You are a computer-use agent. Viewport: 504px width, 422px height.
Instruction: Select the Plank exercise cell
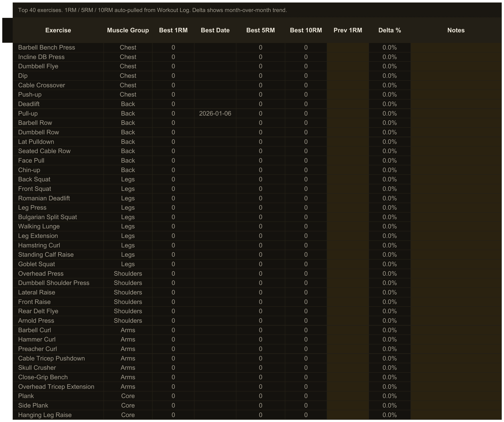coord(58,396)
